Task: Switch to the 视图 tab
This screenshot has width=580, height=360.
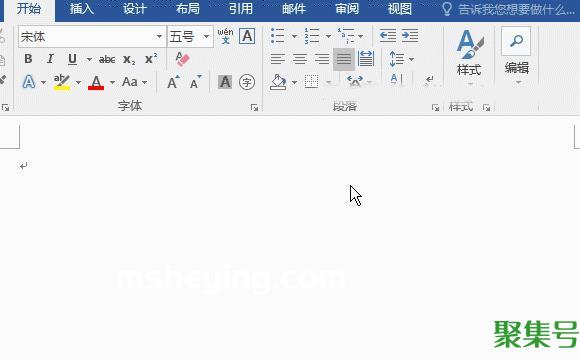Action: click(399, 9)
